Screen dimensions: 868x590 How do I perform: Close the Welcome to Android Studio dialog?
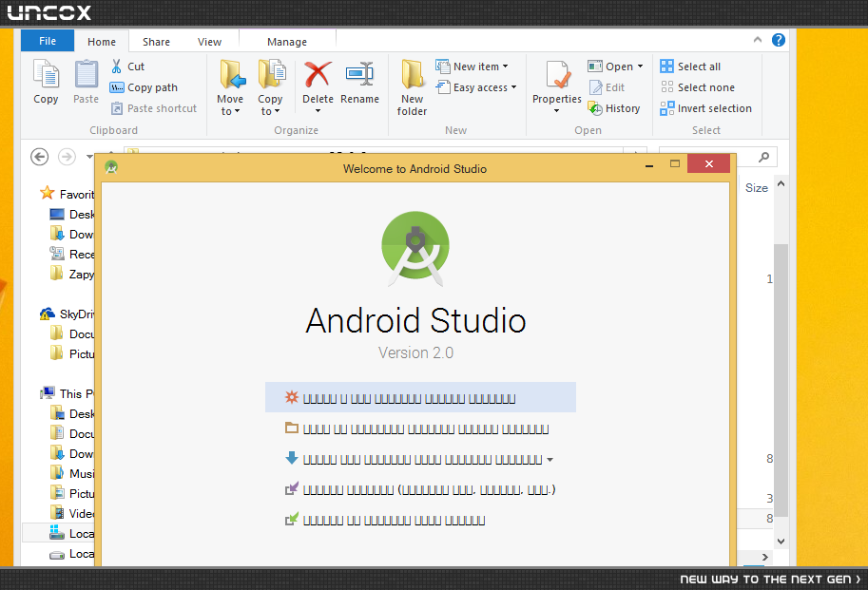point(708,163)
